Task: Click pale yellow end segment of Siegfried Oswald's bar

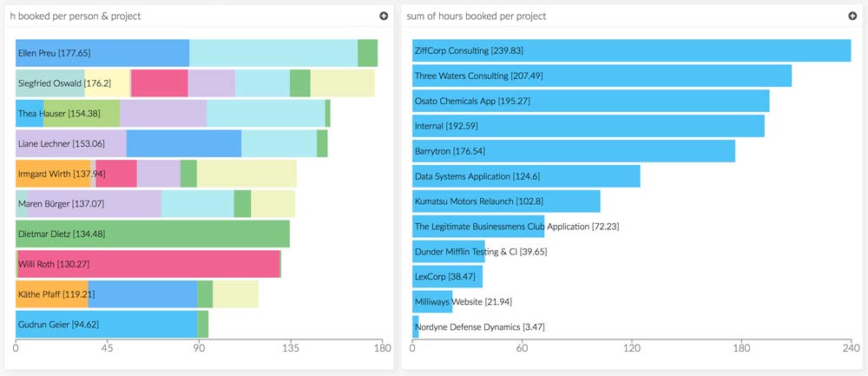Action: click(x=343, y=83)
